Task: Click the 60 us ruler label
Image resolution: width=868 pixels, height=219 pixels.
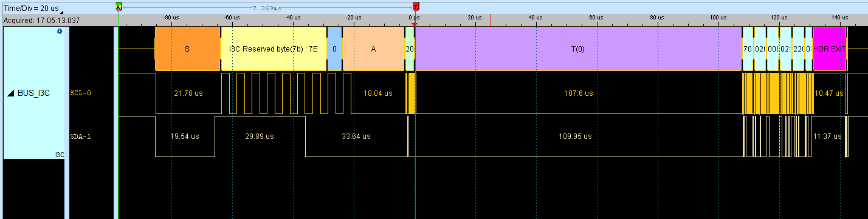Action: coord(596,18)
